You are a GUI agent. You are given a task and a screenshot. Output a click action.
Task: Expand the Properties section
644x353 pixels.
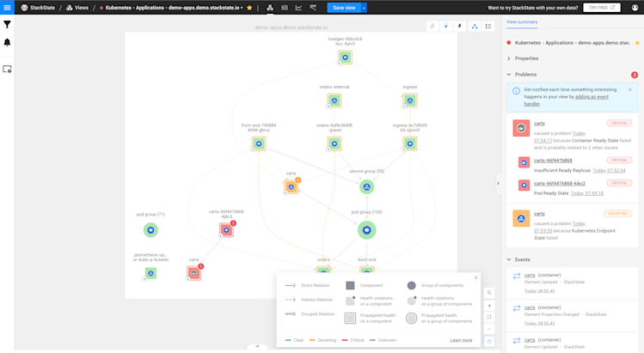[526, 58]
